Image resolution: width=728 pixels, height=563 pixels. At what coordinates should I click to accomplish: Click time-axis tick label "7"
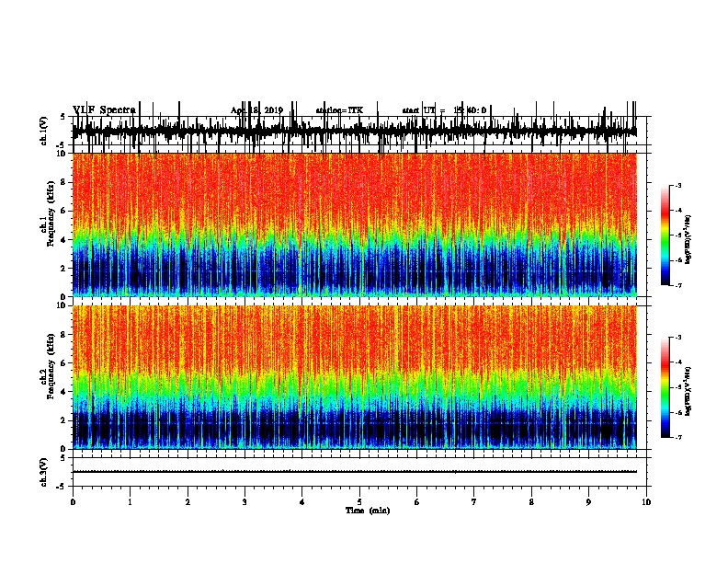(474, 502)
